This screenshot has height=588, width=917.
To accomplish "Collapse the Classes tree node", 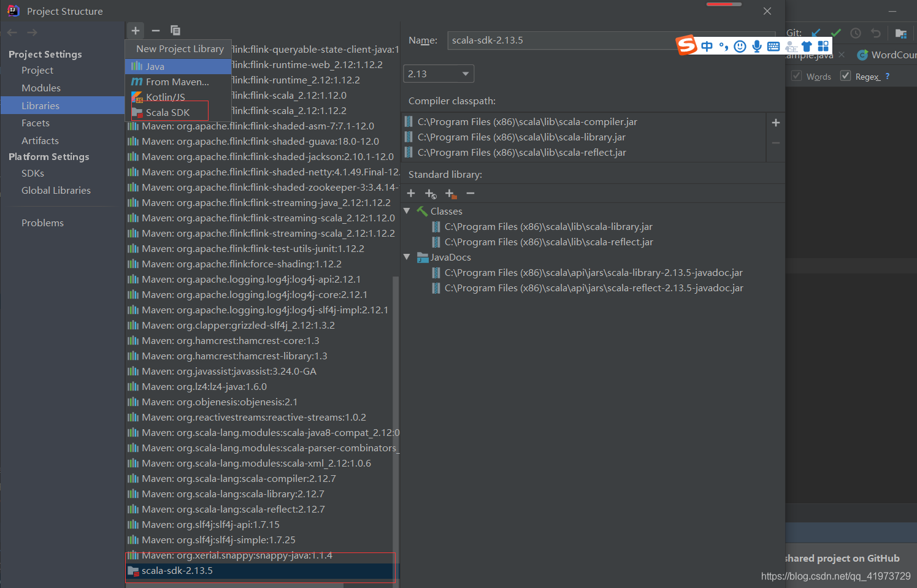I will tap(407, 210).
